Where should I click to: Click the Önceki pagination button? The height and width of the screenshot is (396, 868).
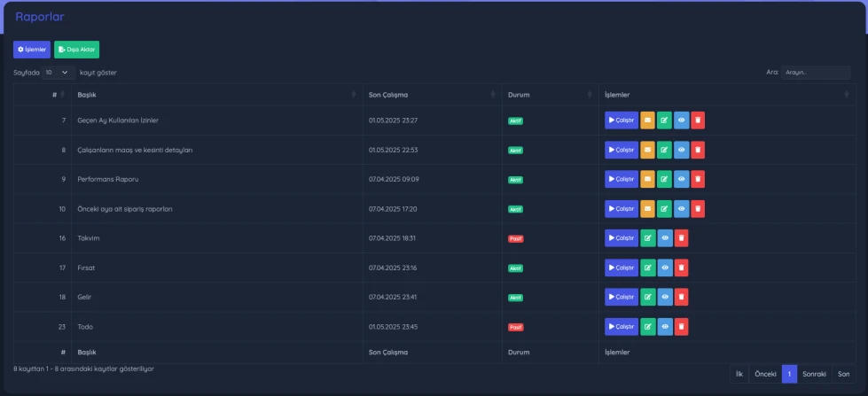pos(765,374)
